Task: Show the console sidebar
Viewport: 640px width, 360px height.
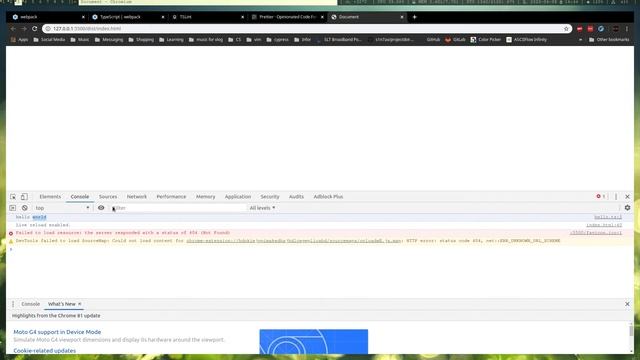Action: pyautogui.click(x=13, y=208)
